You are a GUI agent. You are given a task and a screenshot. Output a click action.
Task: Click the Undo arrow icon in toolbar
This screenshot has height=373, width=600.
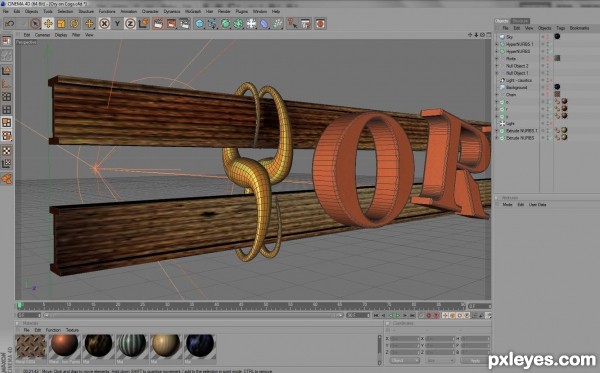(10, 24)
